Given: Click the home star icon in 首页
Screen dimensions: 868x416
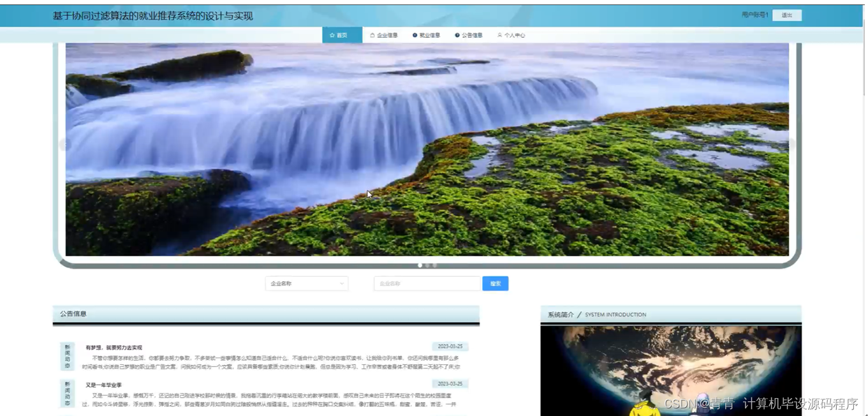Looking at the screenshot, I should [332, 35].
